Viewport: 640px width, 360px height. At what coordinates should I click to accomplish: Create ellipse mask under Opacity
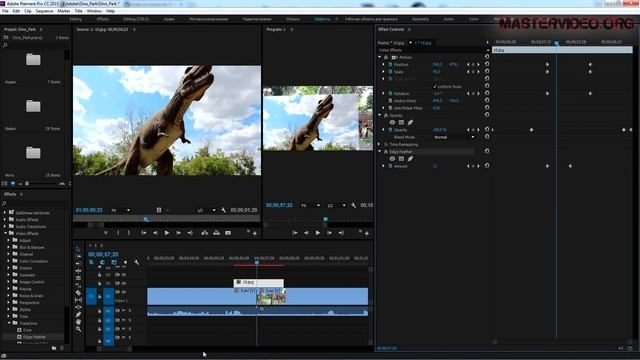pyautogui.click(x=392, y=122)
